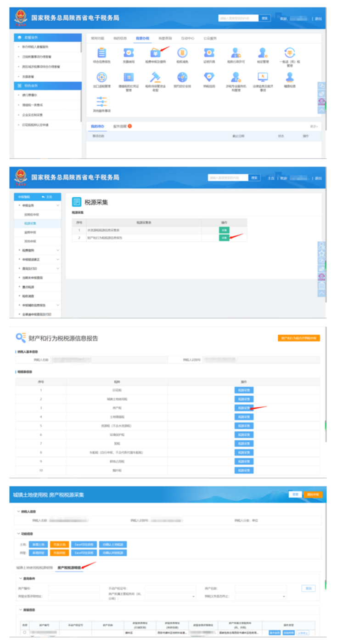Click 税源采集 button in the 房产税 row

[x=244, y=408]
